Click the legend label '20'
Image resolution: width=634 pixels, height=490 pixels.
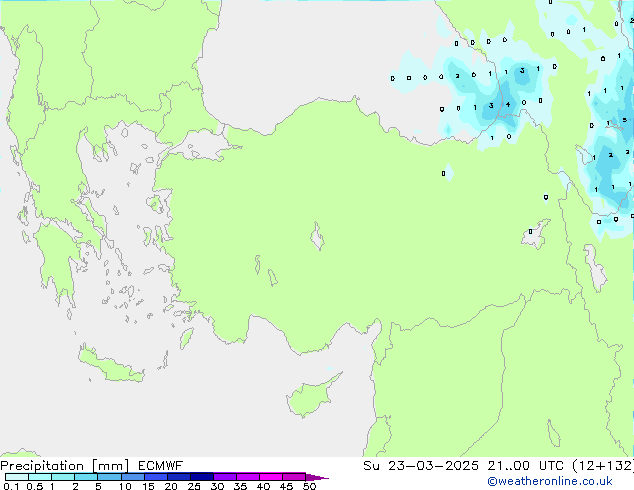171,486
